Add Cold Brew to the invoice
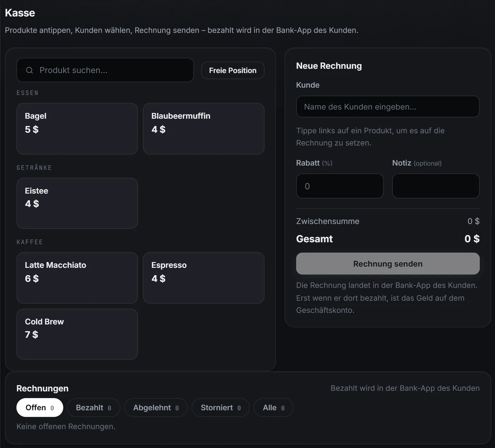This screenshot has width=495, height=448. pos(77,334)
